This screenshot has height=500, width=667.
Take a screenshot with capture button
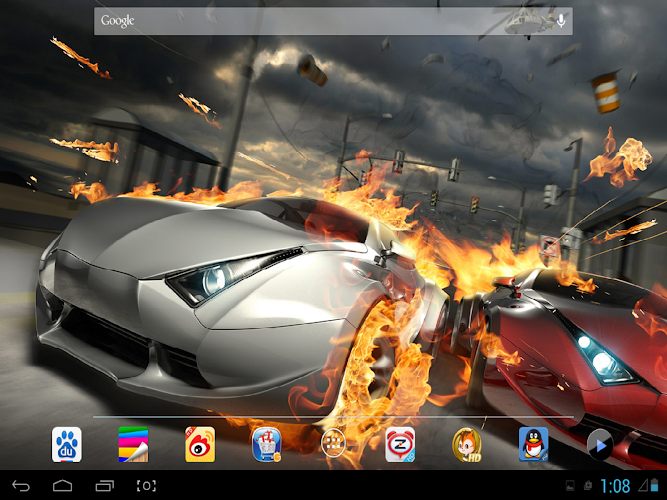[146, 486]
